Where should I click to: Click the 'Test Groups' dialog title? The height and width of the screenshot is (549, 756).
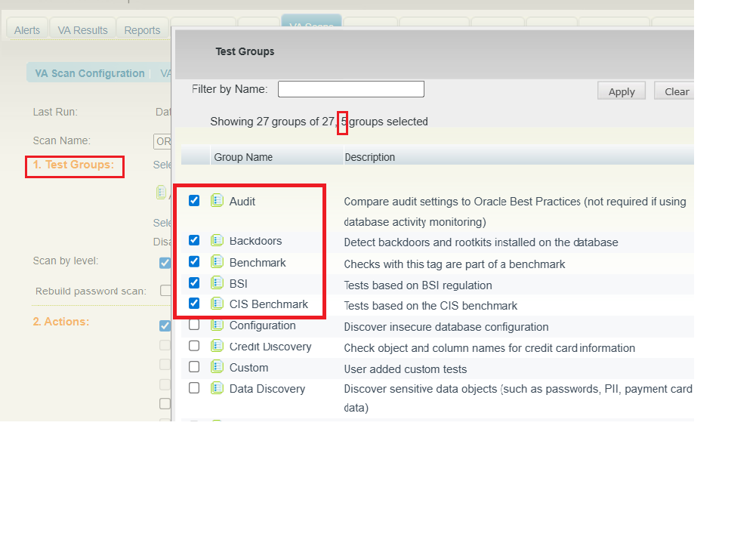click(245, 51)
